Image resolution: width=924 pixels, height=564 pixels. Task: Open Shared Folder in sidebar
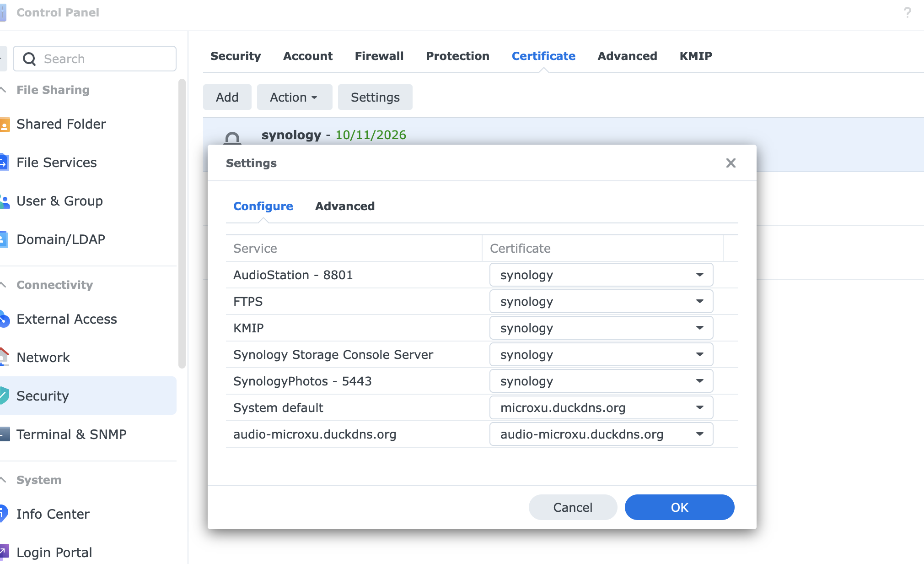(61, 124)
